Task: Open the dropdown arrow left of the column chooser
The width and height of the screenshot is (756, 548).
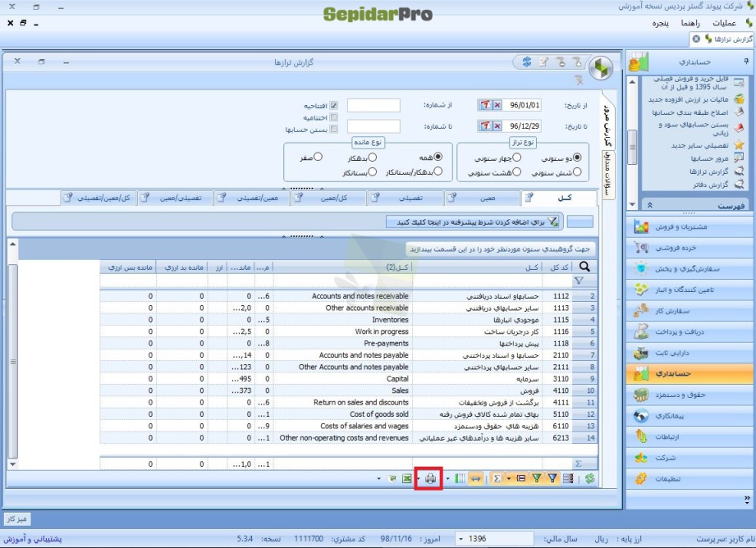Action: pos(448,478)
